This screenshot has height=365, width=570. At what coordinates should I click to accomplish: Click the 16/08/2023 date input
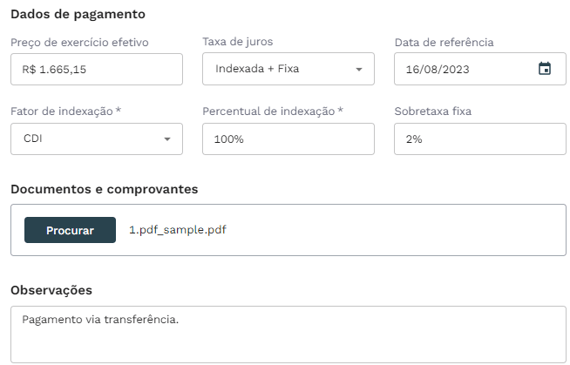pos(480,69)
